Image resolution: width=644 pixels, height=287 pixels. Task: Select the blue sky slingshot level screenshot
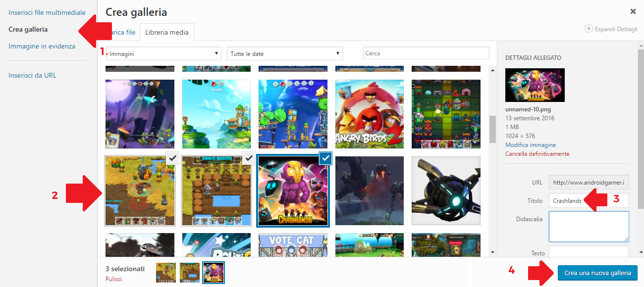coord(216,114)
